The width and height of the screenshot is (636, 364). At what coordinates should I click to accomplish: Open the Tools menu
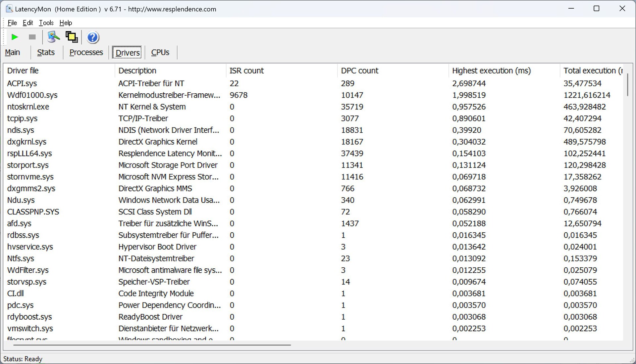(x=46, y=23)
